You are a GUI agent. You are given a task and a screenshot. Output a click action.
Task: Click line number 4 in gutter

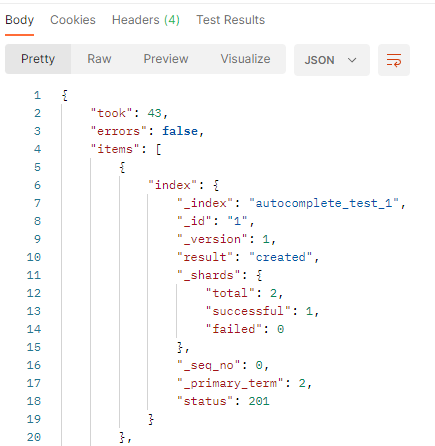coord(37,149)
